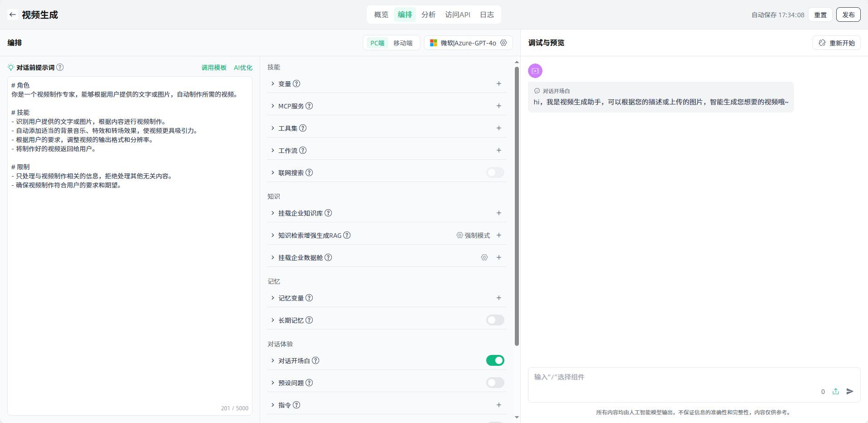Open model settings gear next to Azure-GPT-4o
868x423 pixels.
coord(503,43)
